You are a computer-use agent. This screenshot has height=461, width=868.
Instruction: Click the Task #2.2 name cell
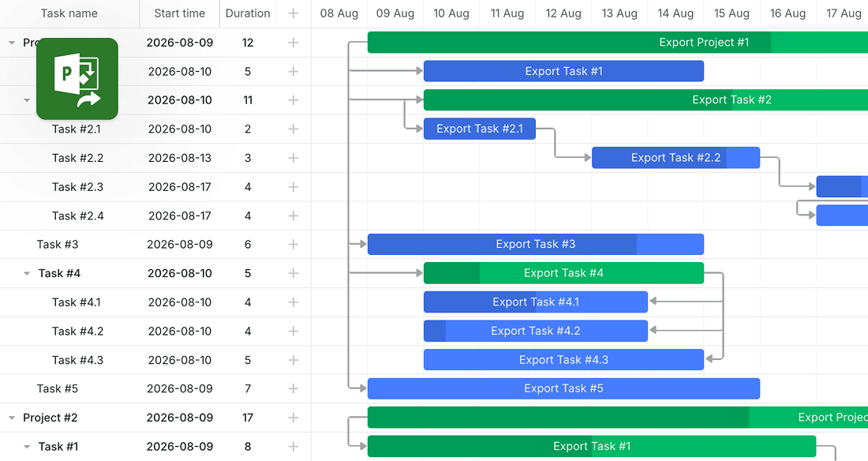[77, 158]
